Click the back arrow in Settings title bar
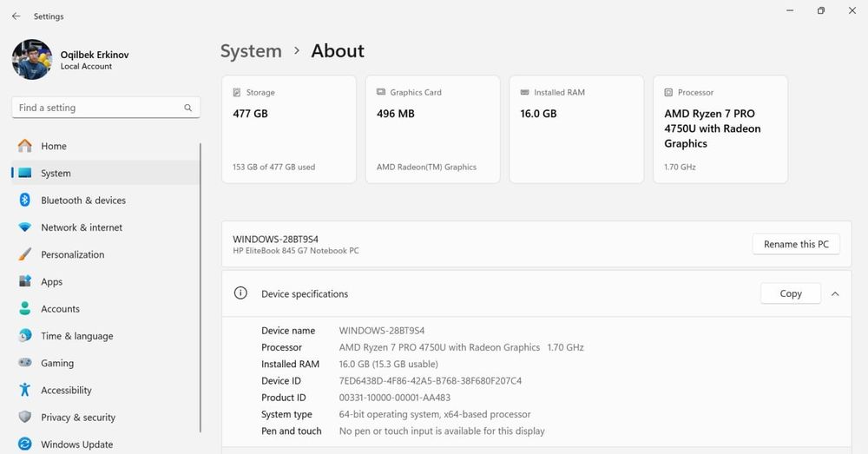Screen dimensions: 868x454 (16, 16)
